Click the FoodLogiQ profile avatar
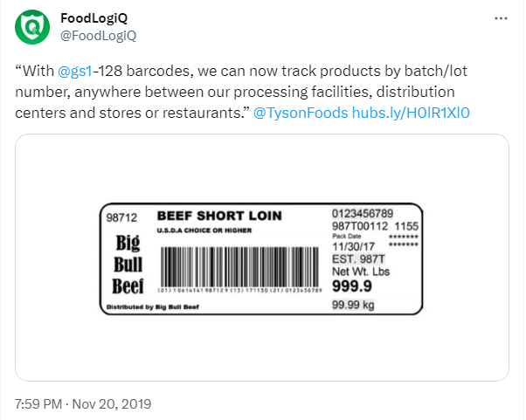Image resolution: width=526 pixels, height=420 pixels. coord(31,27)
